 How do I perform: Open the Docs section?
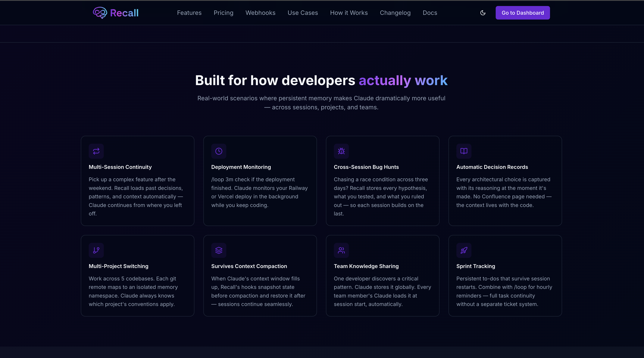pos(430,13)
